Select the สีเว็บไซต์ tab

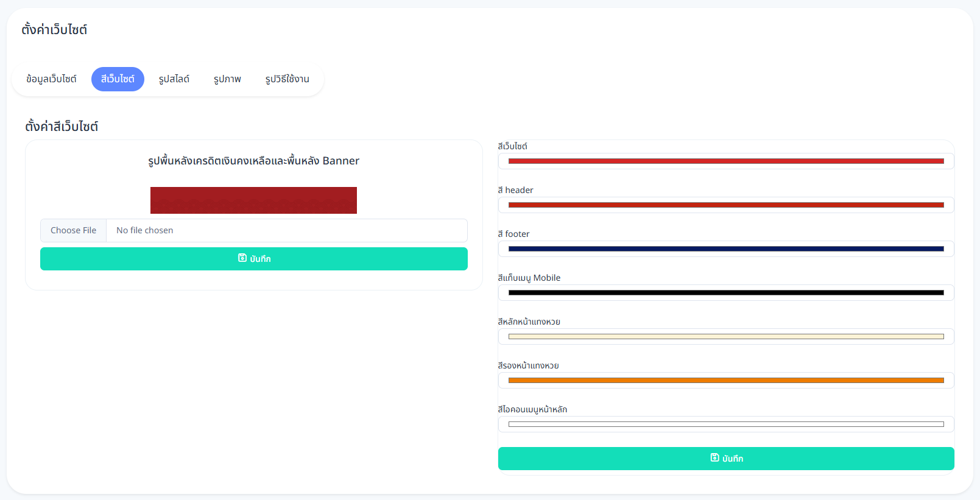tap(118, 79)
